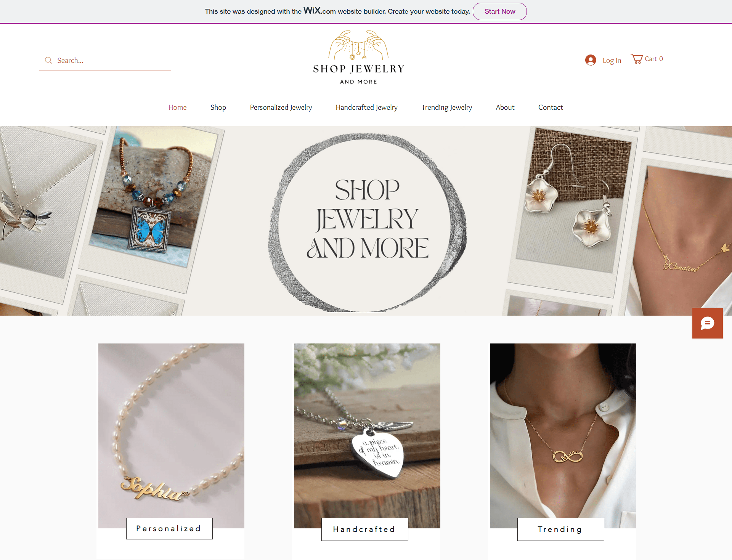Screen dimensions: 732x560
Task: Select Personalized Jewelry navigation link
Action: [281, 107]
